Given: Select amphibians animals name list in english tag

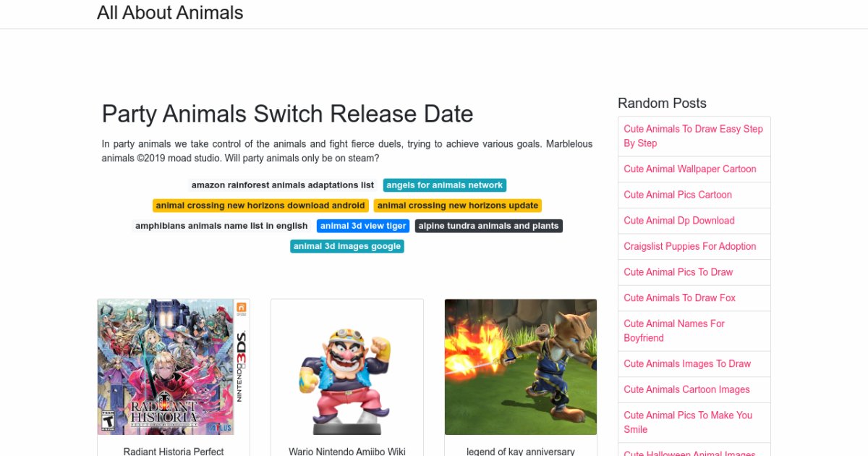Looking at the screenshot, I should click(221, 226).
